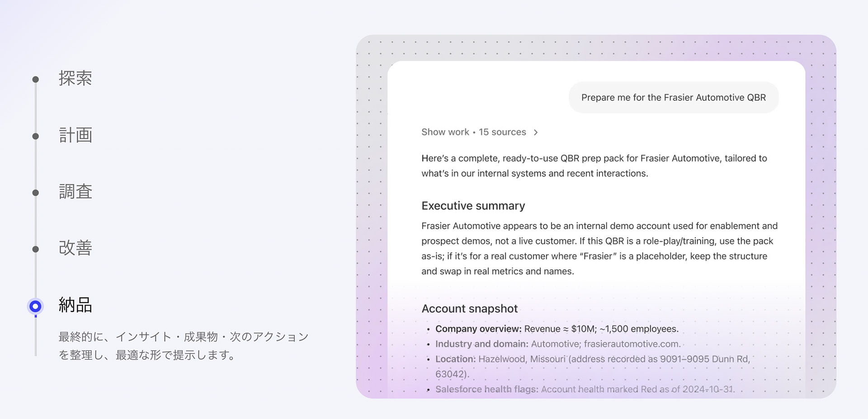Click the 改善 timeline marker dot

coord(36,249)
